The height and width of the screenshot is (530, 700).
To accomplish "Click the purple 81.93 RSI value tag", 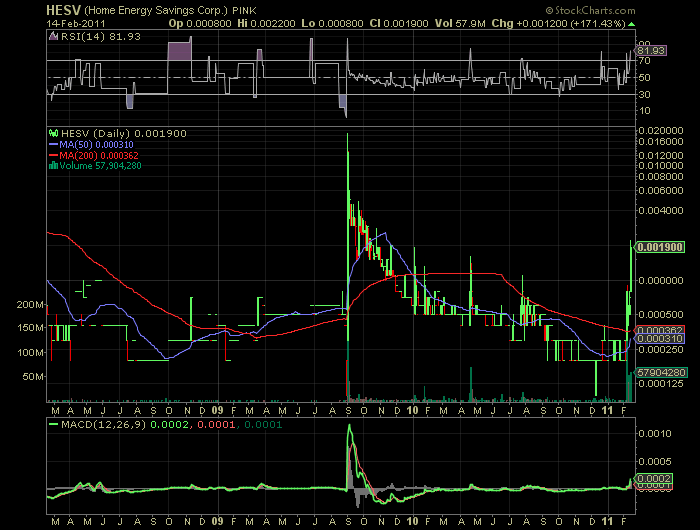I will point(650,50).
